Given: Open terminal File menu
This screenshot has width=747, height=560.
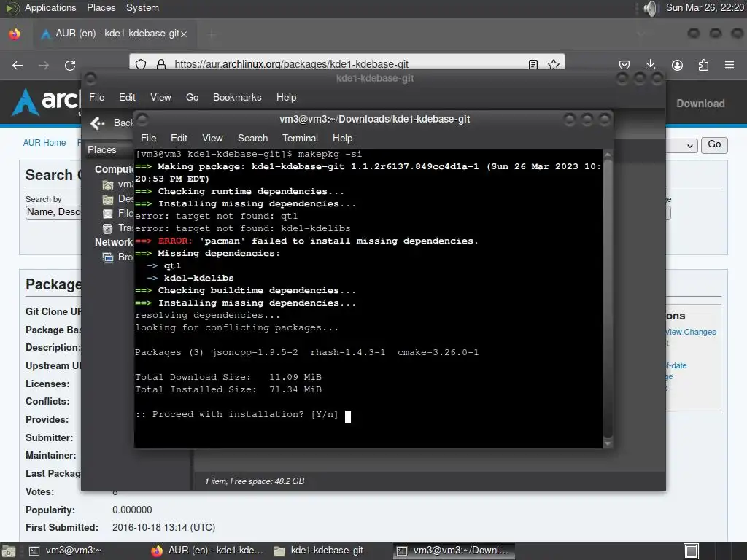Looking at the screenshot, I should pos(148,138).
